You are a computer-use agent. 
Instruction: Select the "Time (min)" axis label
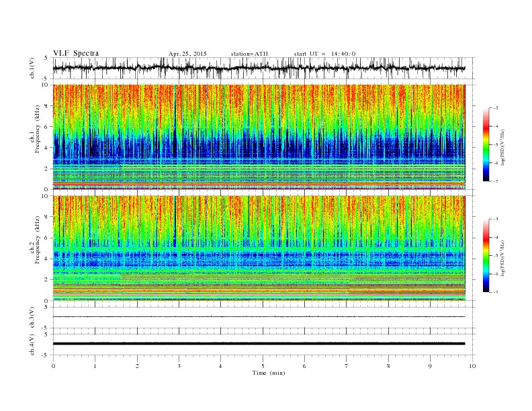pos(269,373)
